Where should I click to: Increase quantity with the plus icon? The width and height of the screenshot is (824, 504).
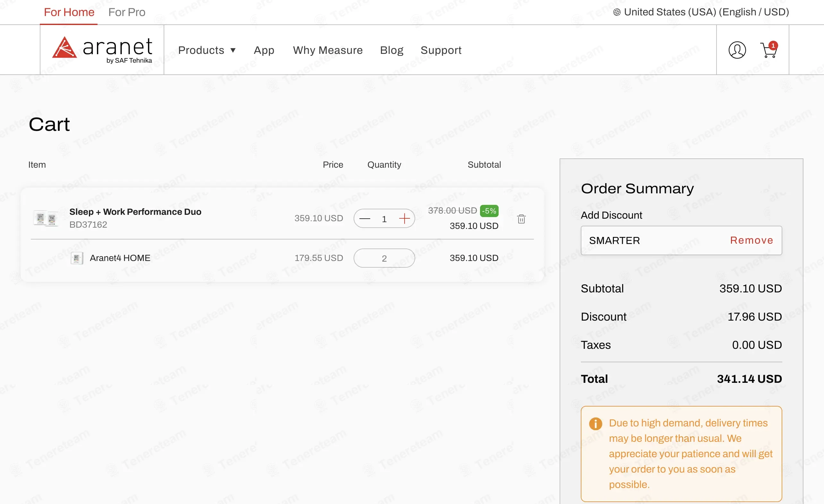pyautogui.click(x=404, y=219)
